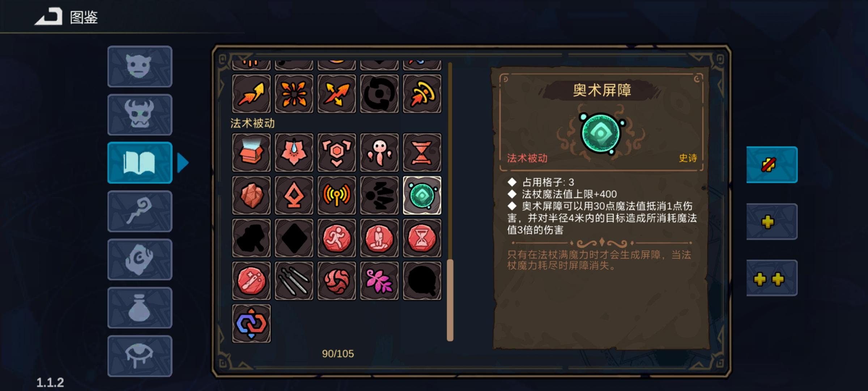868x391 pixels.
Task: Open the horned boss codex tab
Action: (140, 115)
